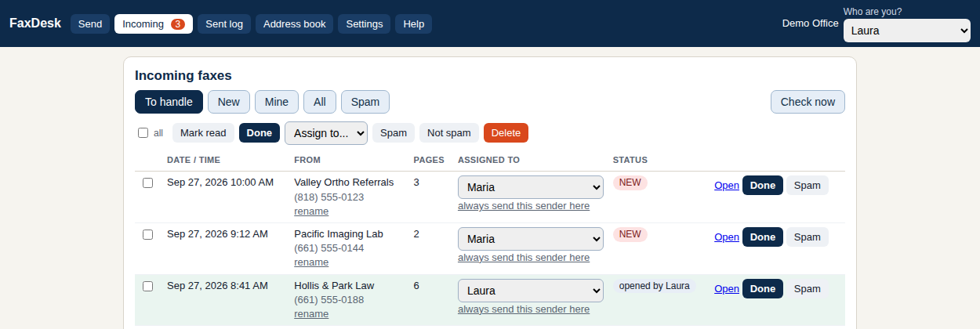
Task: Select the To handle filter
Action: (x=169, y=102)
